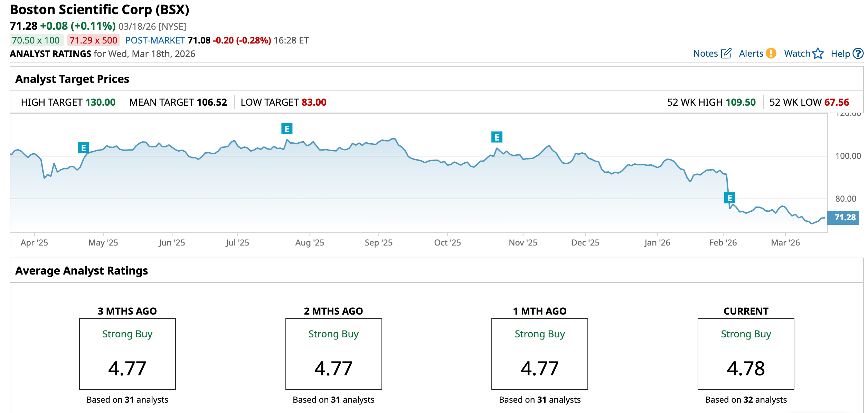
Task: Click the earnings E marker before Nov '25
Action: (x=497, y=137)
